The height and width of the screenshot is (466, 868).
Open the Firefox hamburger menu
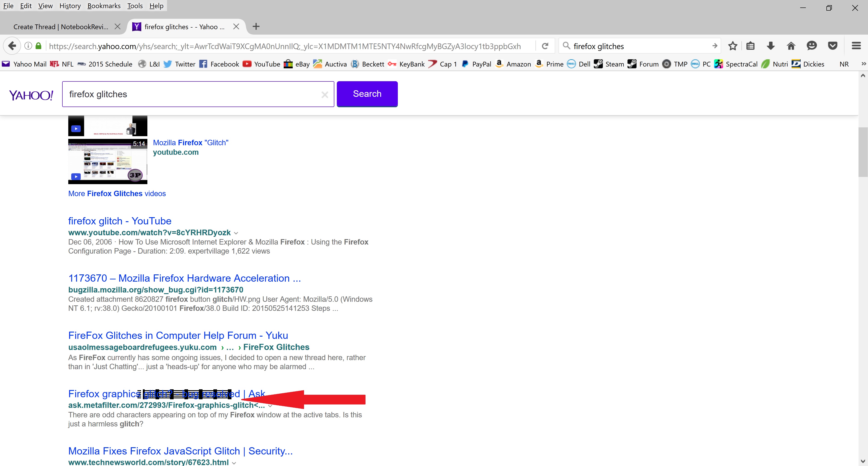tap(856, 46)
